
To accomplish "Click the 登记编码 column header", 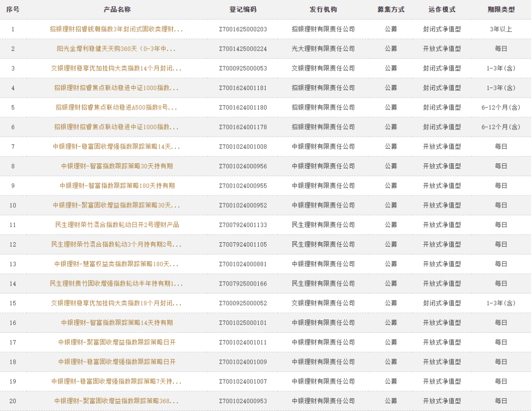I will (x=243, y=10).
